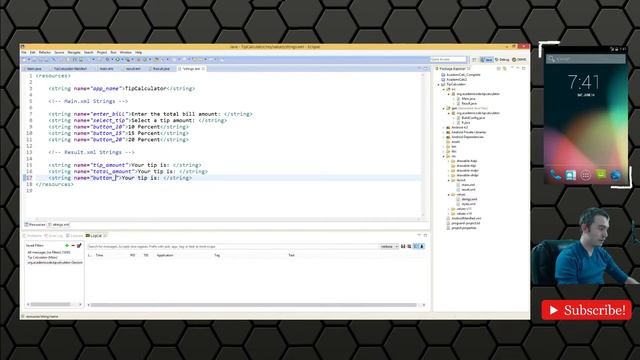Switch to the Result.java editor tab
The width and height of the screenshot is (640, 360).
[x=161, y=69]
